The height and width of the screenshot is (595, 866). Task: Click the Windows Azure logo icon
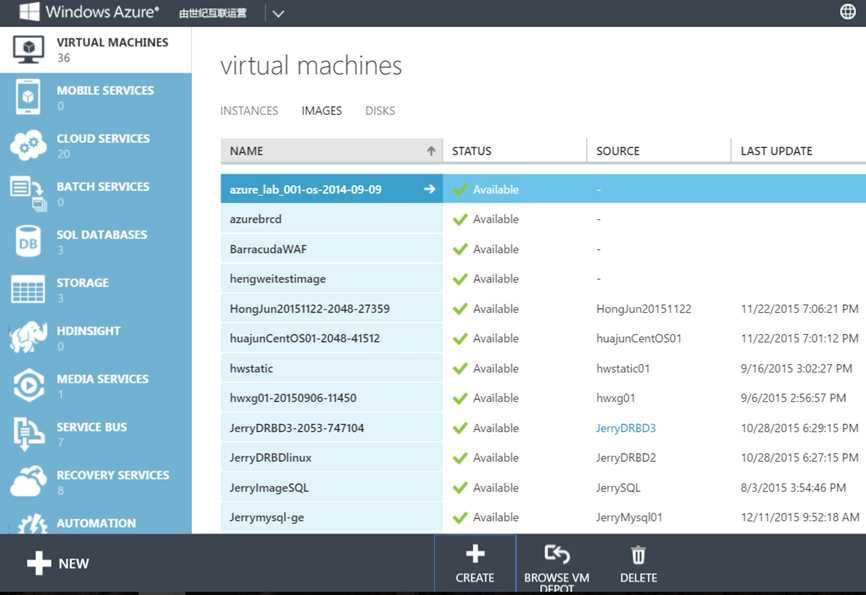click(x=29, y=12)
